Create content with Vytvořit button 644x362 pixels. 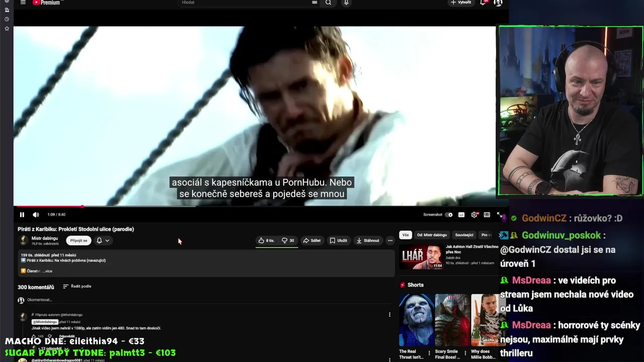pyautogui.click(x=461, y=3)
